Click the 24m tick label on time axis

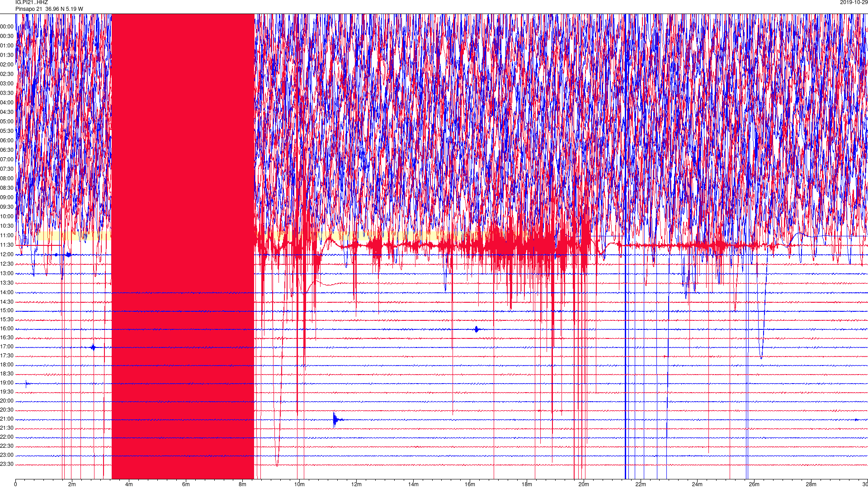(x=698, y=484)
